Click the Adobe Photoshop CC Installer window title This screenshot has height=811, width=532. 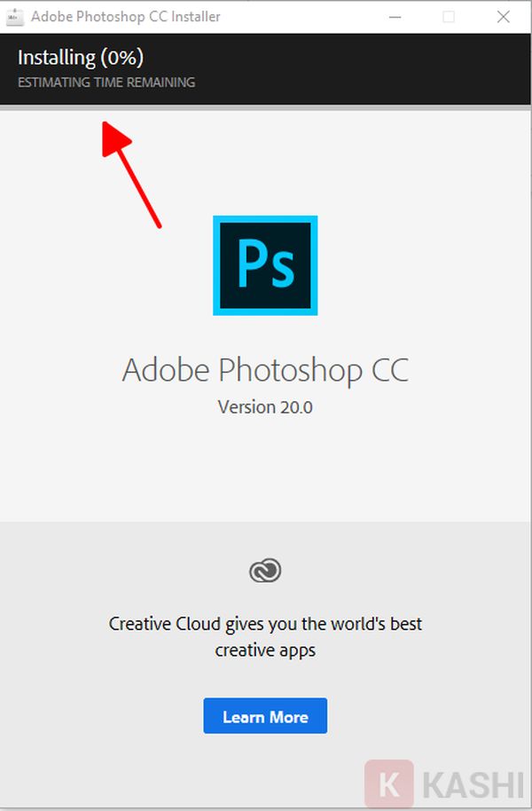[x=125, y=17]
